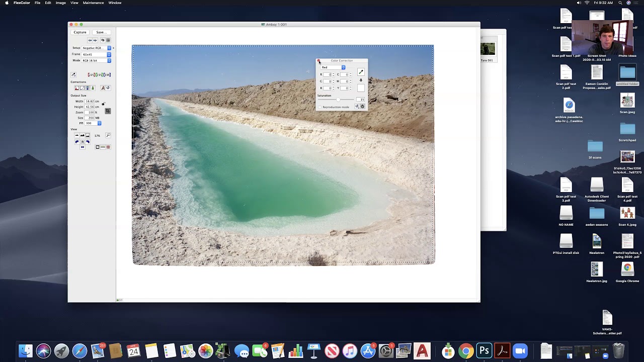Open the Color Correction tool icon
Viewport: 644px width, 362px height.
87,88
